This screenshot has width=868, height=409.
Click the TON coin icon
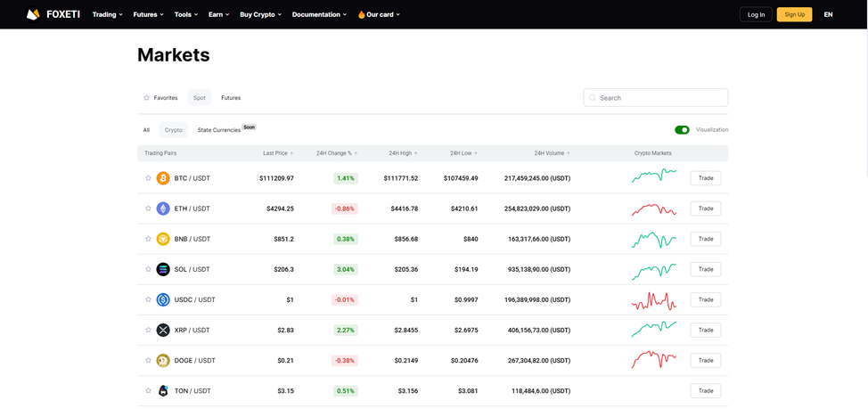163,391
